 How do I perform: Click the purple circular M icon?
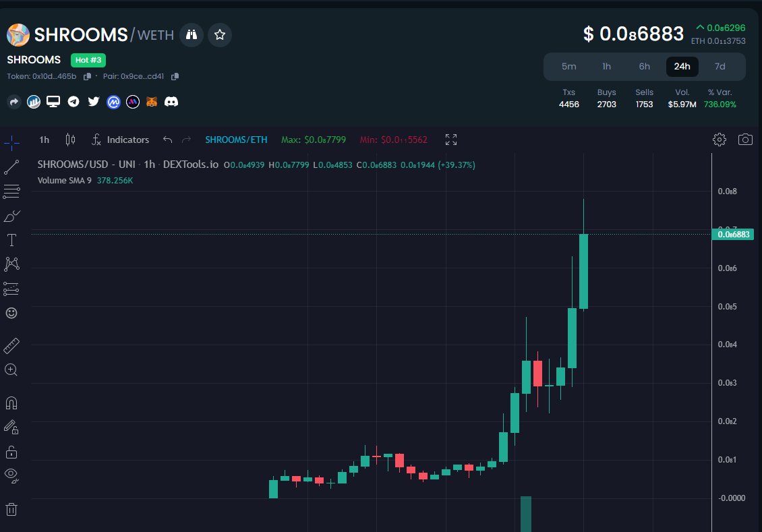pos(133,102)
